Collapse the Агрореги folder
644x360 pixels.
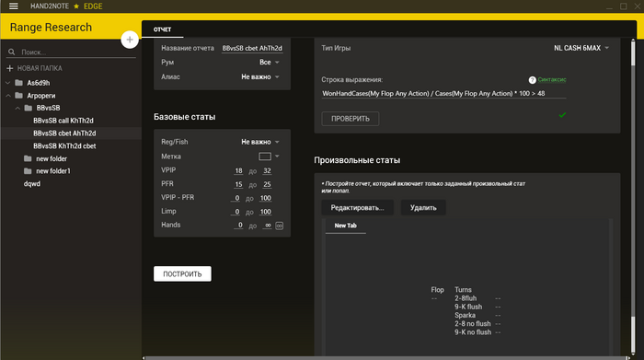7,96
